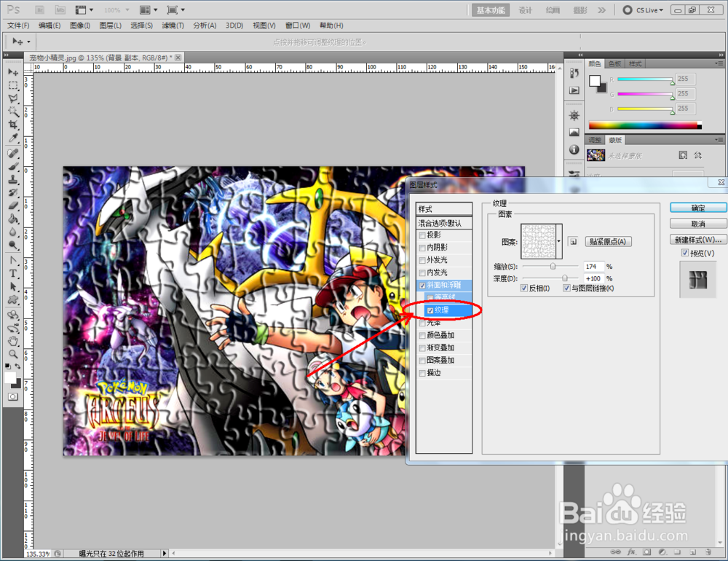The image size is (728, 561).
Task: Open the Navigator panel wheel icon
Action: (x=574, y=115)
